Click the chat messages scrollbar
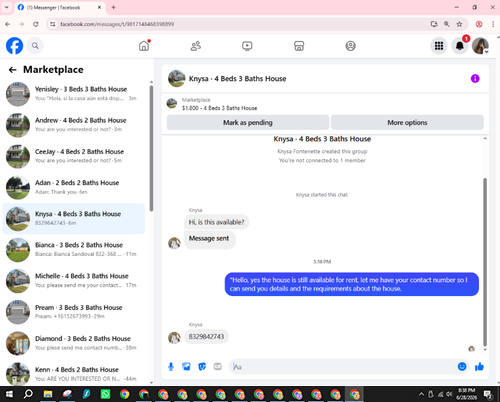 485,262
